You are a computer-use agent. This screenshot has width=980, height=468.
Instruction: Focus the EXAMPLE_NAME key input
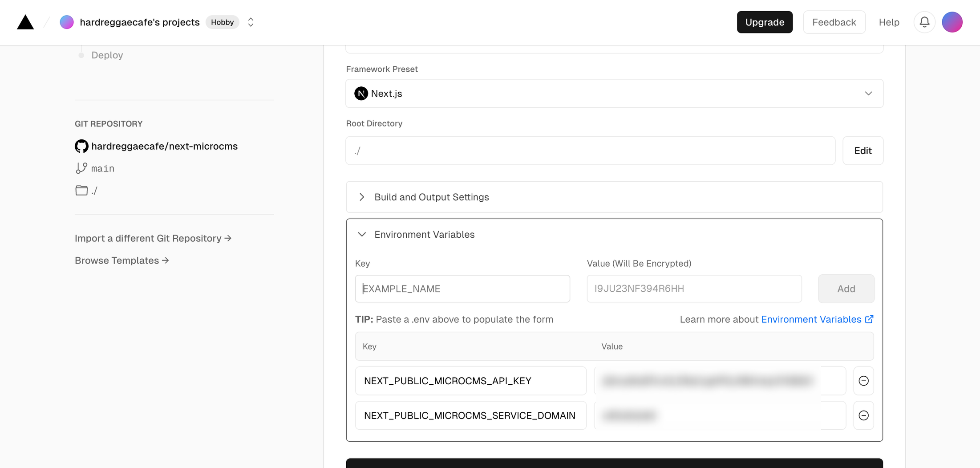(x=462, y=289)
